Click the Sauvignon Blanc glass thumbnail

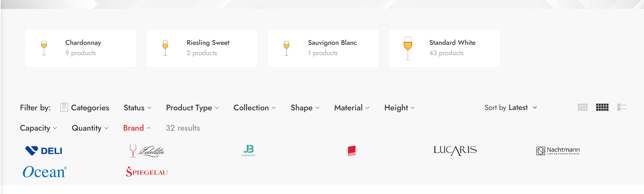coord(287,48)
